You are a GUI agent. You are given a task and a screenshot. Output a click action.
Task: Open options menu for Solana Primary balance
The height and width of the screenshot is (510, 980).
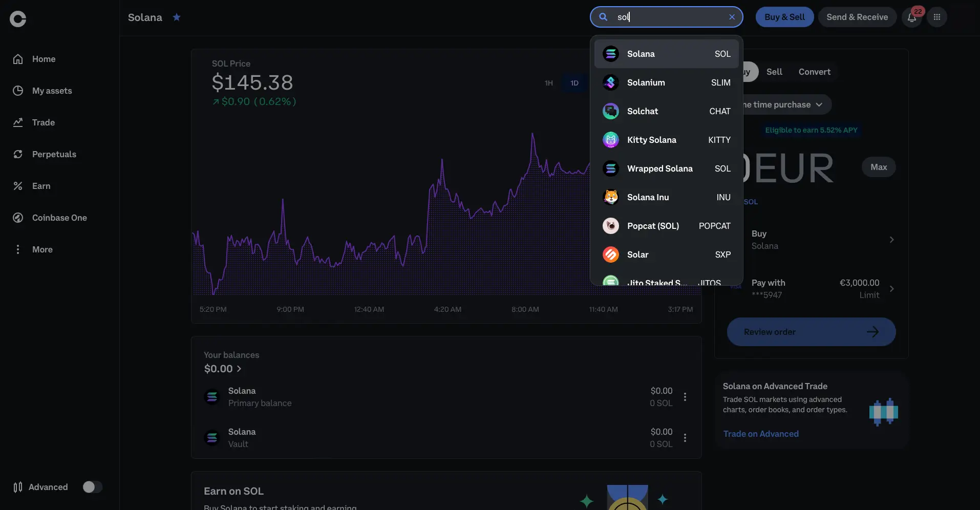(685, 397)
